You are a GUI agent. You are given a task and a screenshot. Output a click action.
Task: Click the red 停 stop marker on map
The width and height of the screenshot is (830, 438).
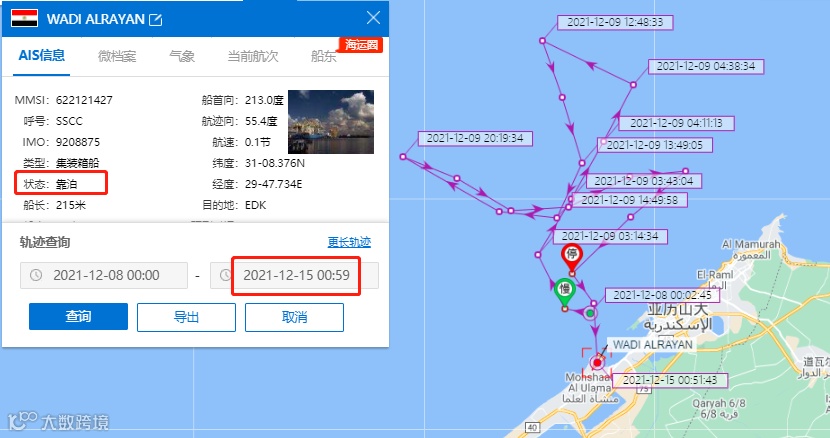click(572, 256)
